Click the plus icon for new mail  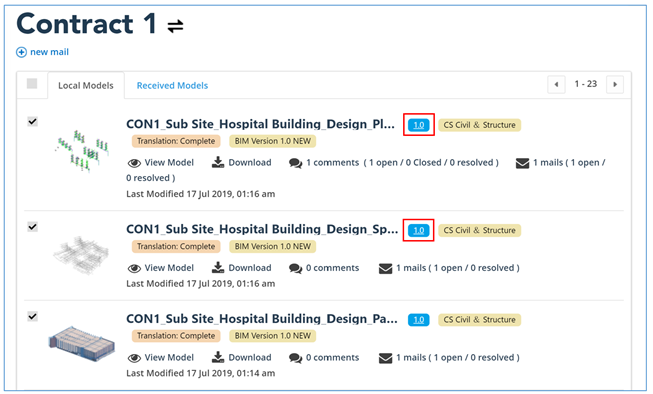(21, 52)
